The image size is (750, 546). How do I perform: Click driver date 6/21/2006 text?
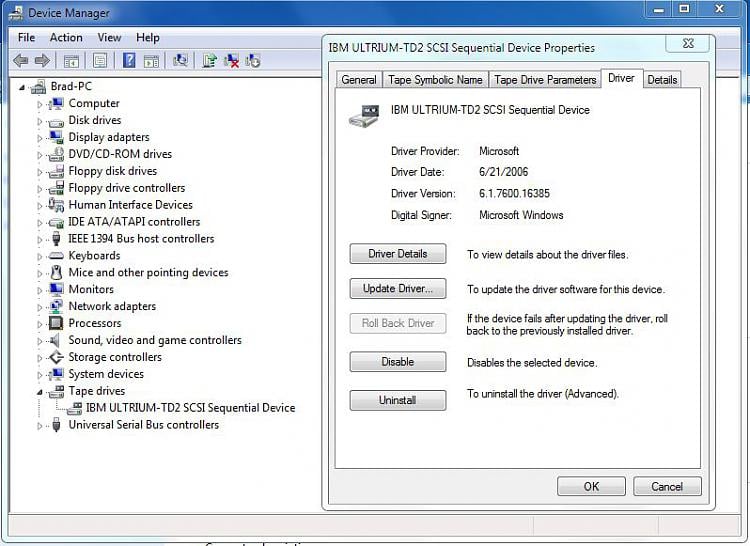click(504, 172)
